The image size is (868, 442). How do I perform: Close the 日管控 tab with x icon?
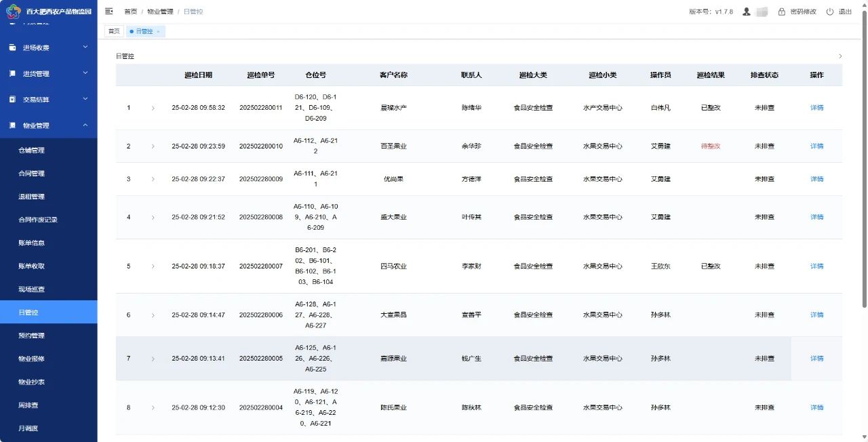[158, 31]
